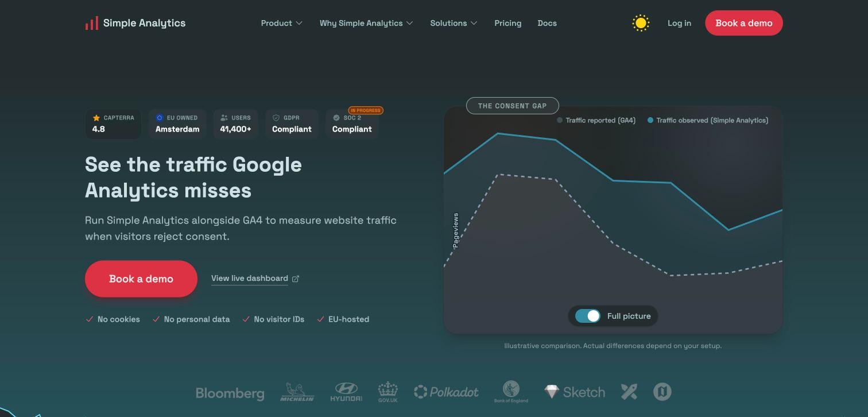Click the "Amsterdam" badge text
Image resolution: width=868 pixels, height=417 pixels.
point(177,129)
